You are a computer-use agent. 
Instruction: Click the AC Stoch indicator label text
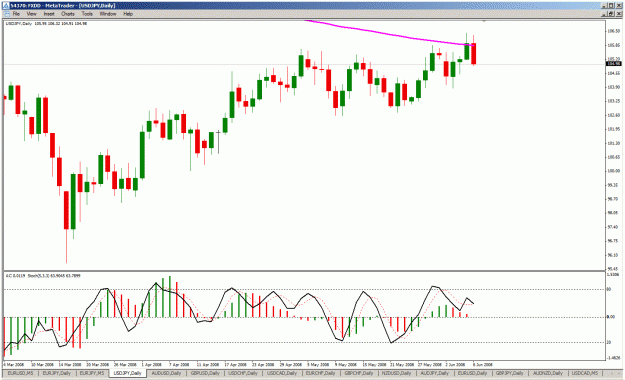[43, 276]
